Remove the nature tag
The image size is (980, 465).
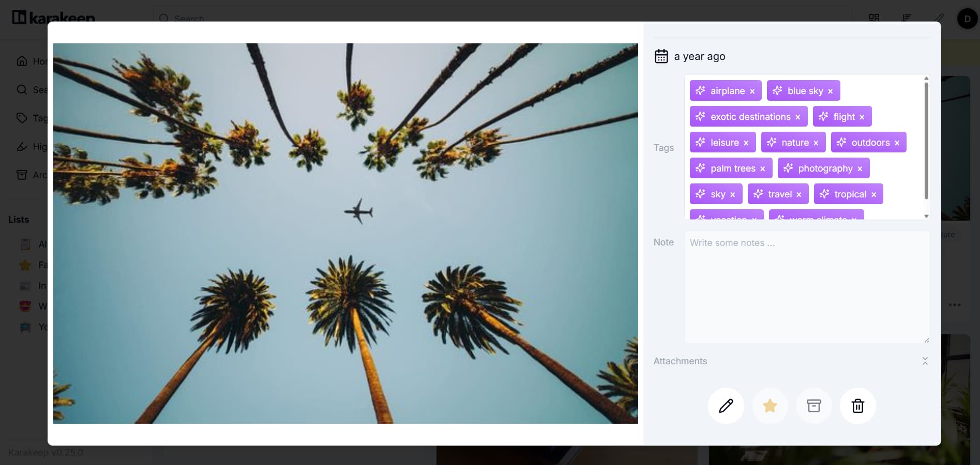816,143
